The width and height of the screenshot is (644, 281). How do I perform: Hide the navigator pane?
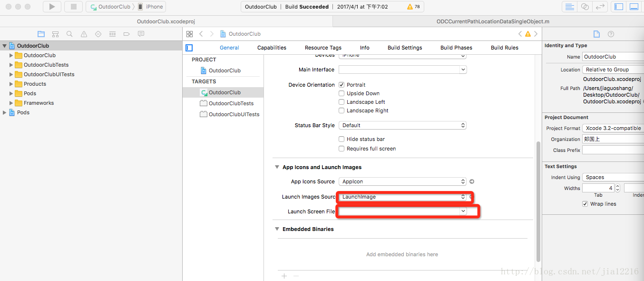(619, 7)
